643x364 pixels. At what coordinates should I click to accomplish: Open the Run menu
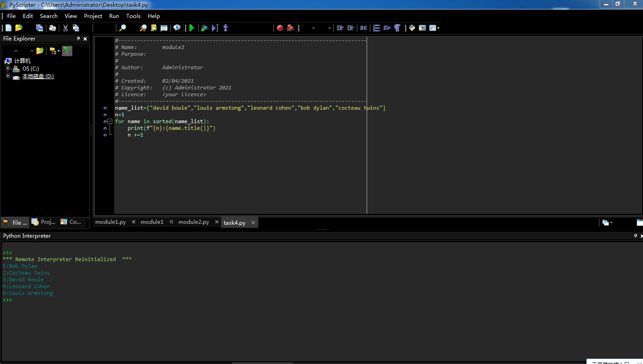tap(114, 16)
